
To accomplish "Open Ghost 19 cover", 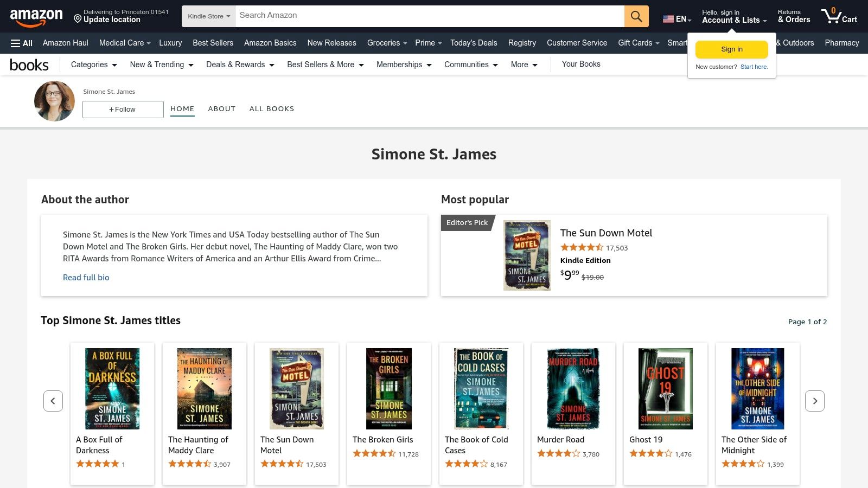I will [666, 389].
